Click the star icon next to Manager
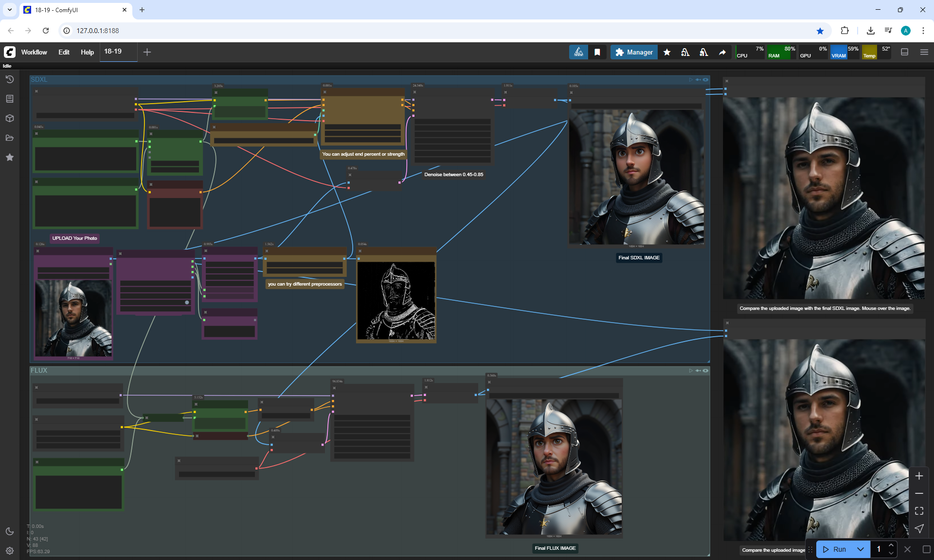The height and width of the screenshot is (560, 934). [667, 52]
